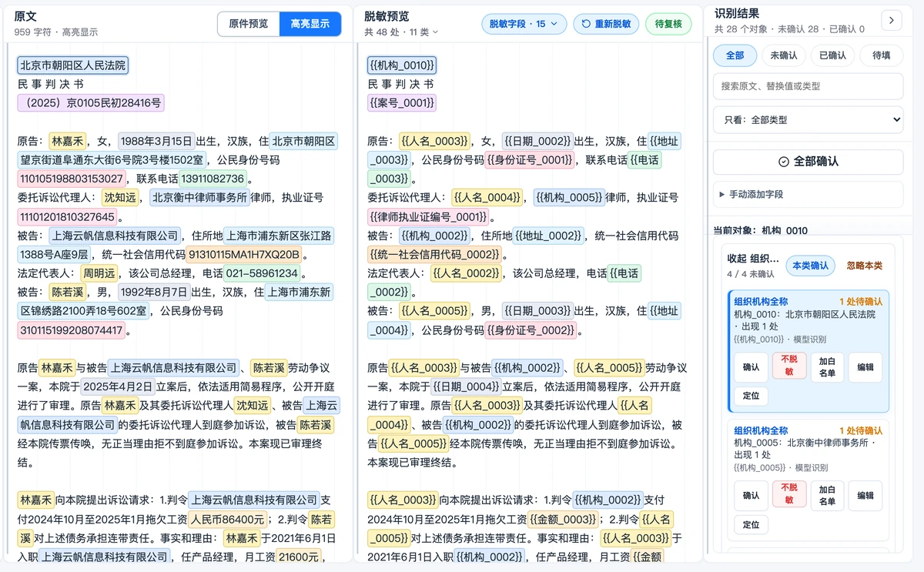
Task: Expand the 手动添加字段 section
Action: pos(808,194)
